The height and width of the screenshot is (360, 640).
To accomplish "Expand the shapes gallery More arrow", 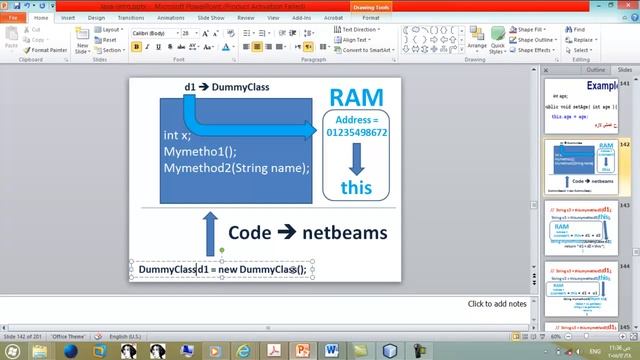I will (462, 49).
